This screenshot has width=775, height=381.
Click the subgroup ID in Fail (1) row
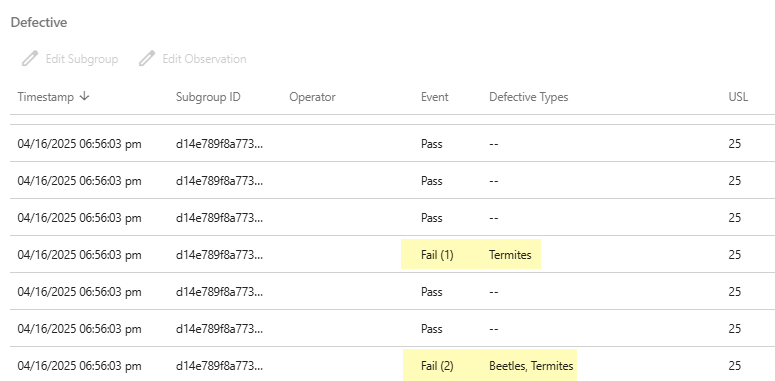219,255
